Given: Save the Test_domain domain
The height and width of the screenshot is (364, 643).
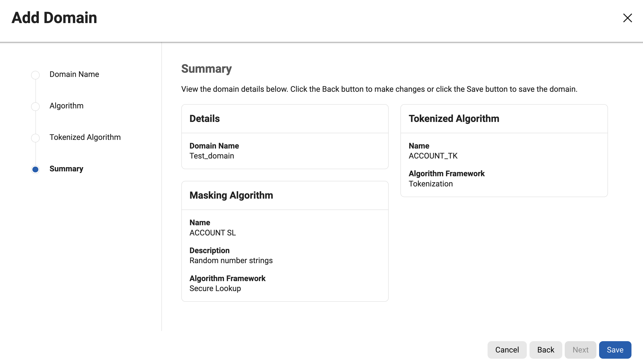Looking at the screenshot, I should (615, 350).
